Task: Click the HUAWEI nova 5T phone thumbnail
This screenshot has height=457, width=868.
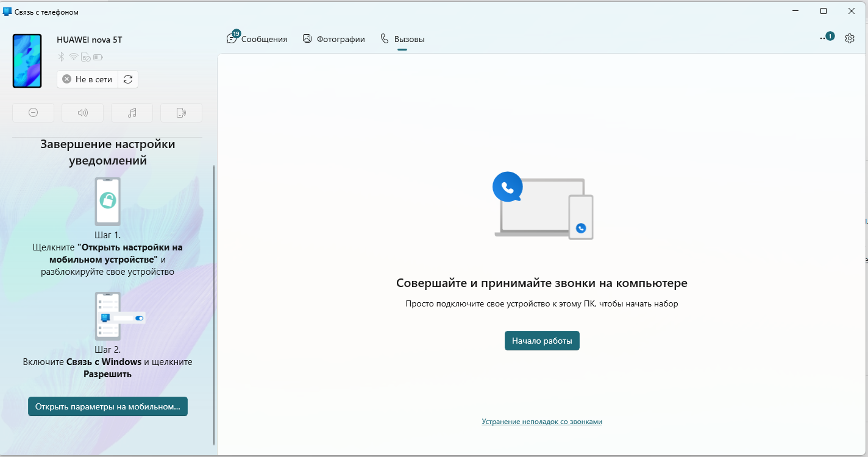Action: 27,61
